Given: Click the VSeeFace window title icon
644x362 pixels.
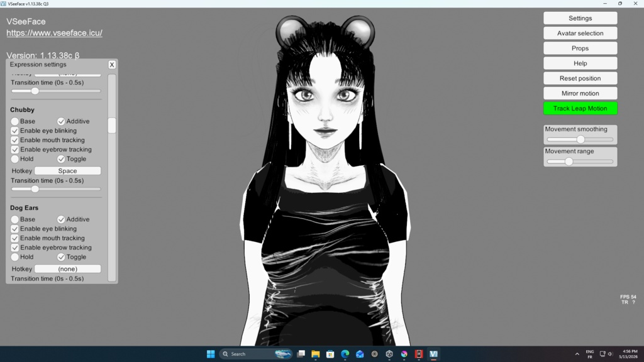Looking at the screenshot, I should coord(3,3).
